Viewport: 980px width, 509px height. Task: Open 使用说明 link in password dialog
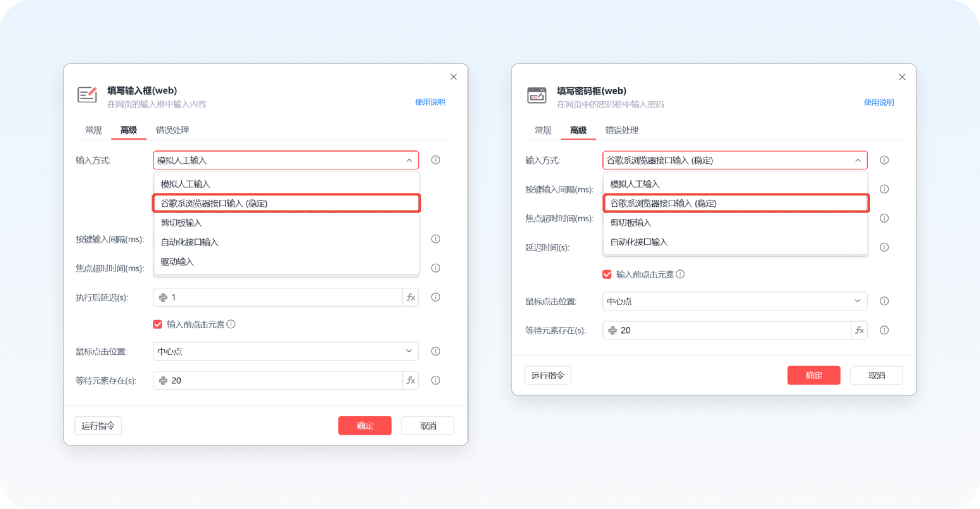(879, 102)
